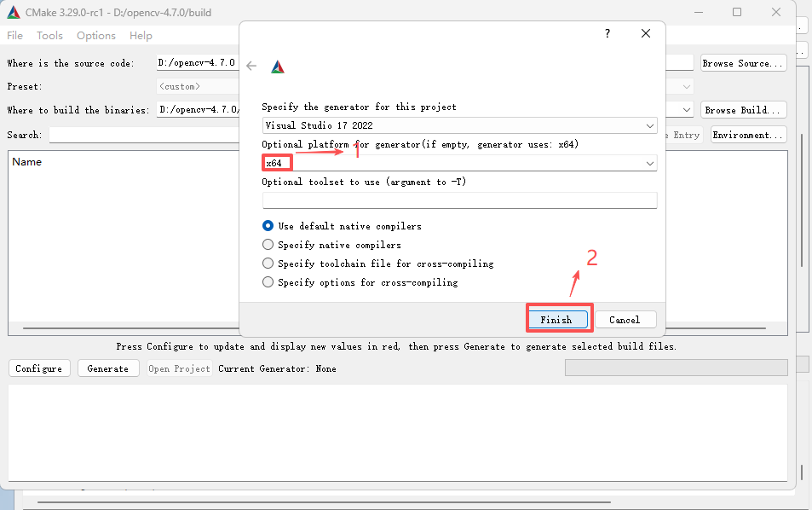Viewport: 812px width, 510px height.
Task: Open the Help menu
Action: [x=141, y=35]
